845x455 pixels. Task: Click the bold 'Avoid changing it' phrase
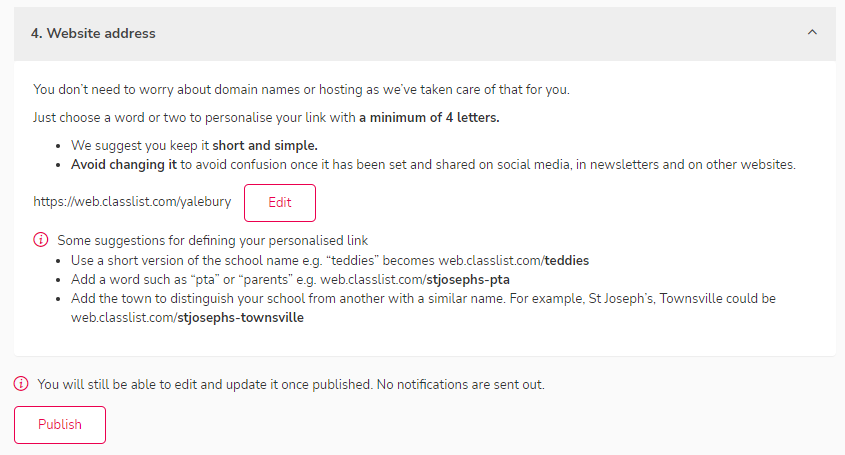pyautogui.click(x=124, y=164)
